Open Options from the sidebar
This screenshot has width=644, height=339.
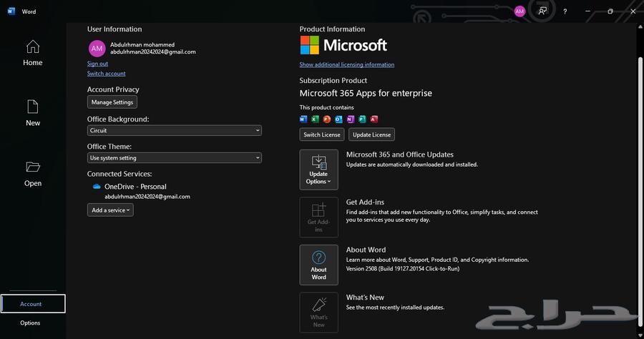pyautogui.click(x=30, y=323)
